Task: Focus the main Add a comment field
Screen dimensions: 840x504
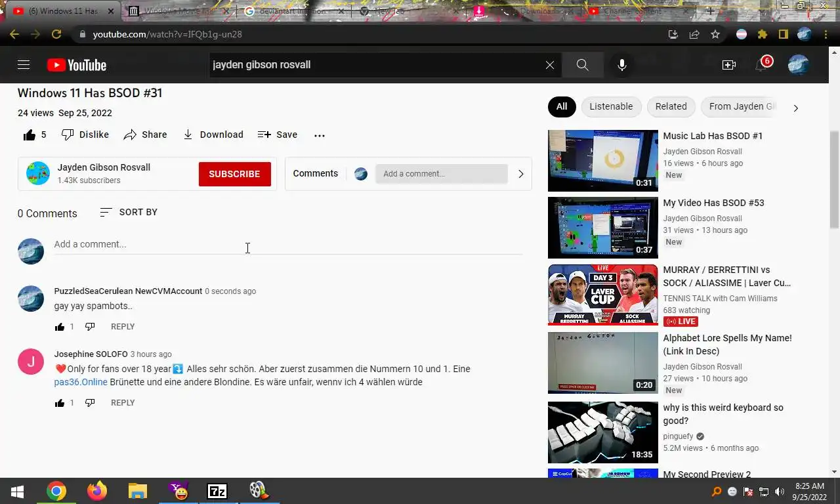Action: (x=287, y=244)
